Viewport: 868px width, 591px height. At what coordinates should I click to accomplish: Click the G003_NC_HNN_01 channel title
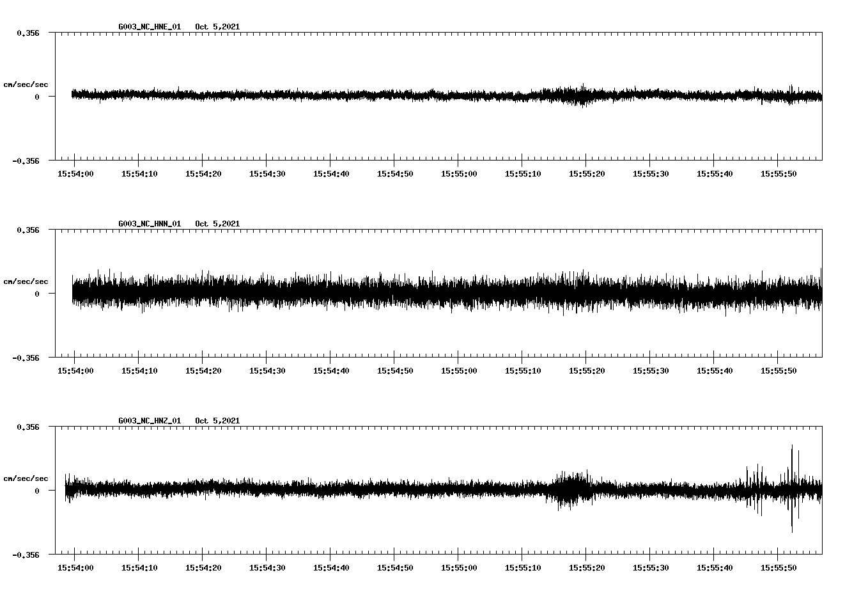(150, 224)
